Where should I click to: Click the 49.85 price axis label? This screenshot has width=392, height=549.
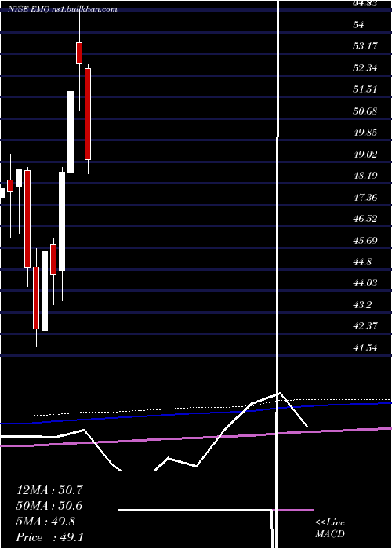click(x=365, y=133)
